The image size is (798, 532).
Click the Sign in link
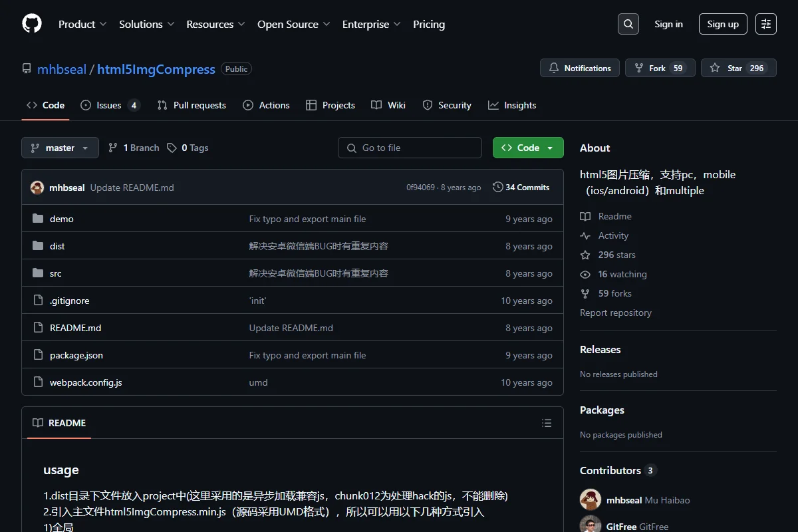pos(668,24)
